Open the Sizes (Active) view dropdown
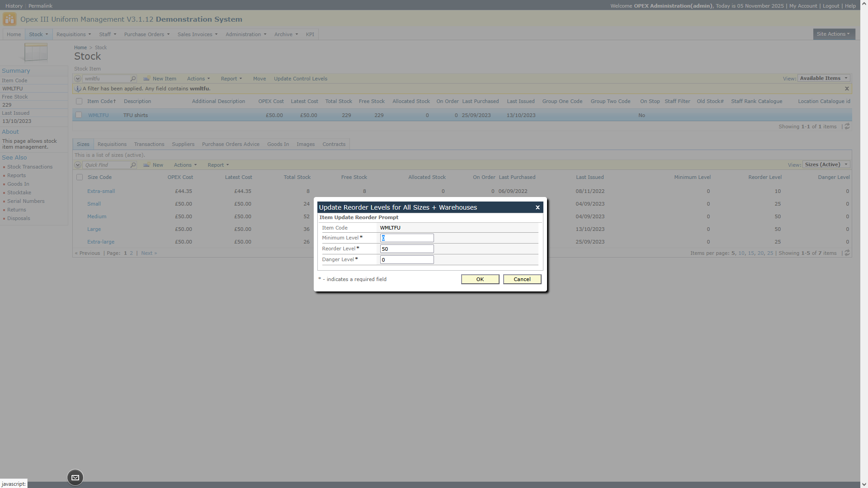Viewport: 868px width, 488px height. 826,164
